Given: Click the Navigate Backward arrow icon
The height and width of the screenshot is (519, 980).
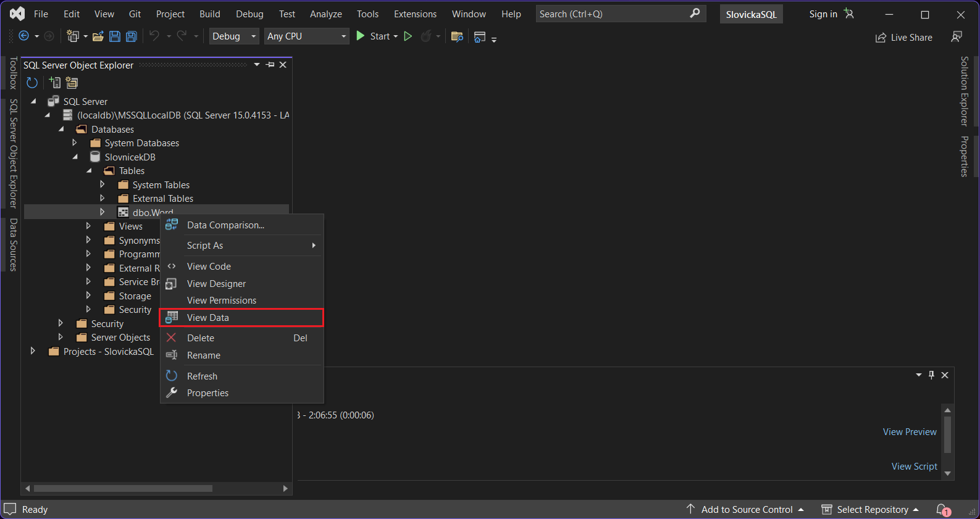Looking at the screenshot, I should coord(24,36).
